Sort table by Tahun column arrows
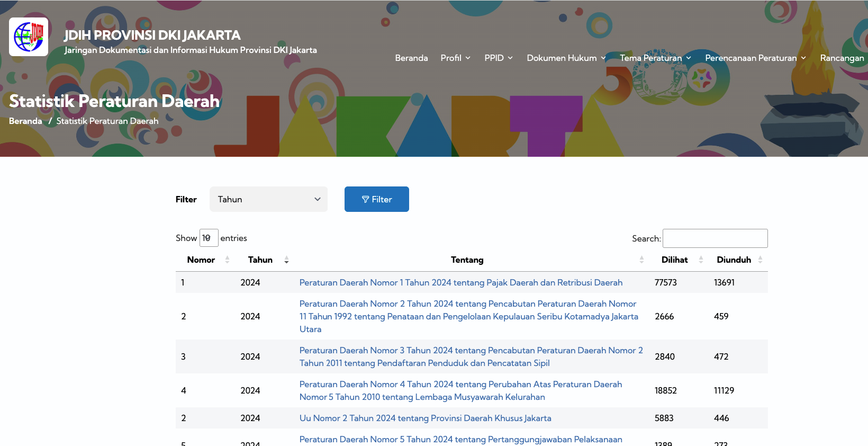Screen dimensions: 868x446 tap(286, 260)
